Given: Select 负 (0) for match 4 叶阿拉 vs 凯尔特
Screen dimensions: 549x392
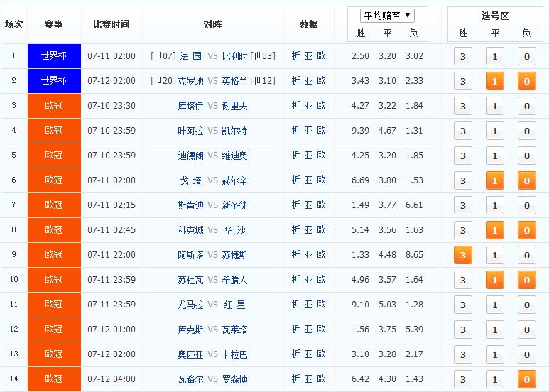Looking at the screenshot, I should coord(526,131).
